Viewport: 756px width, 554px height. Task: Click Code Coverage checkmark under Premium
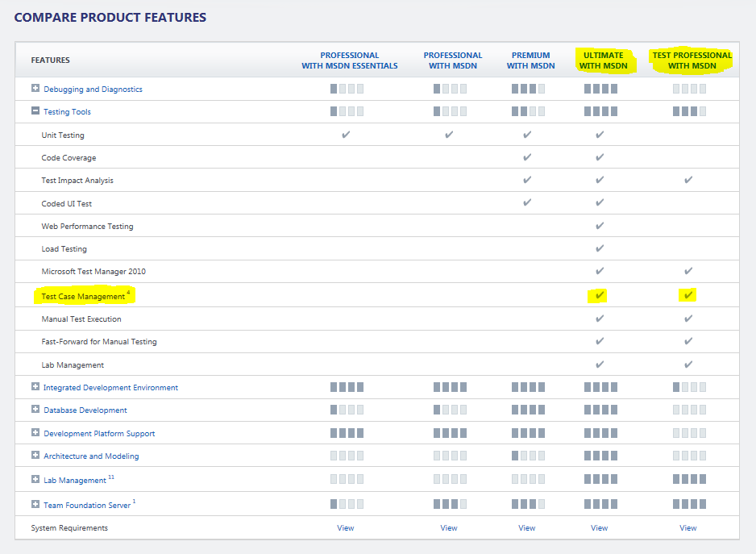[527, 157]
